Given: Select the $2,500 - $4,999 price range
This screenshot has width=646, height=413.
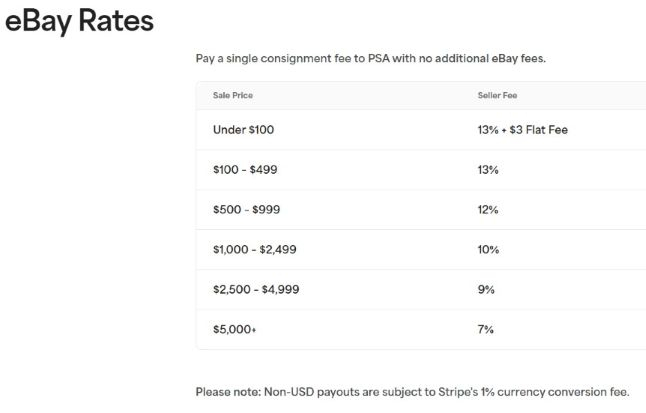Looking at the screenshot, I should tap(256, 289).
